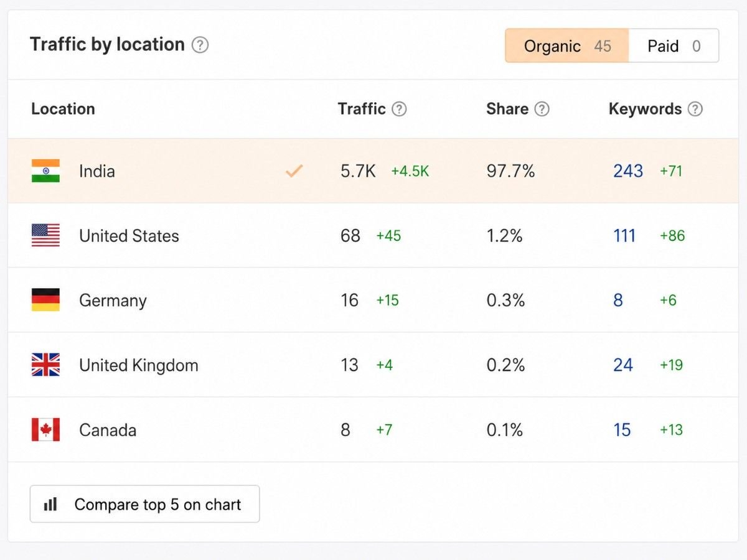Open help icon next to Keywords column
Screen dimensions: 747x560
(x=695, y=110)
